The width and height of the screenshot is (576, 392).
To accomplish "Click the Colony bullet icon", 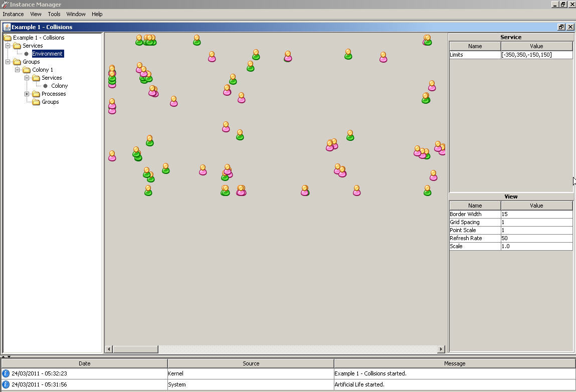I will (x=46, y=86).
